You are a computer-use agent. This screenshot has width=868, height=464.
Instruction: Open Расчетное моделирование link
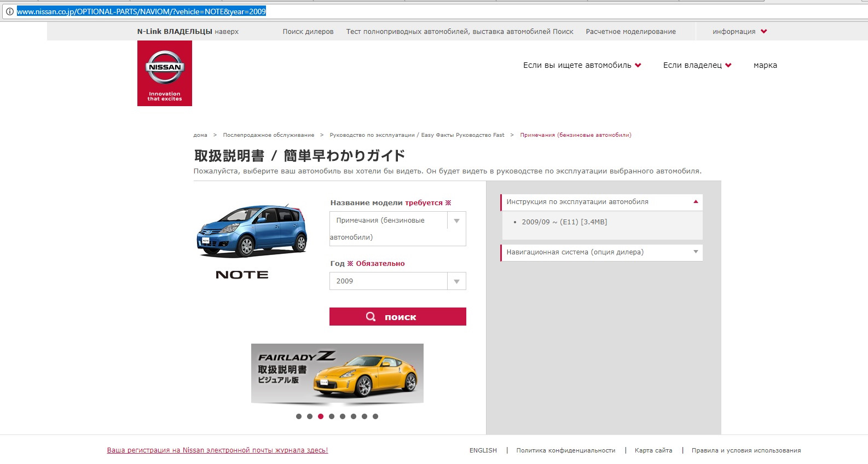[x=630, y=32]
